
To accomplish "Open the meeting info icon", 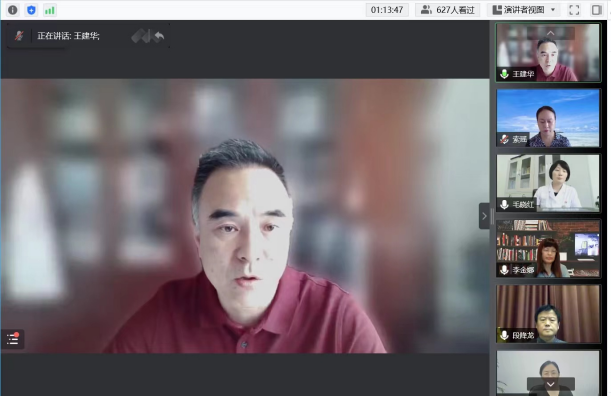I will [12, 10].
